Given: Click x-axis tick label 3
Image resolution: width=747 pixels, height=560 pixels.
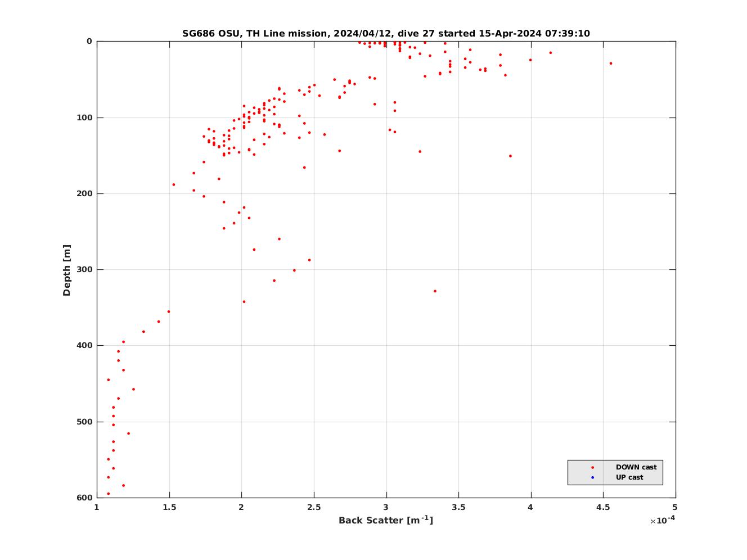Looking at the screenshot, I should 386,508.
